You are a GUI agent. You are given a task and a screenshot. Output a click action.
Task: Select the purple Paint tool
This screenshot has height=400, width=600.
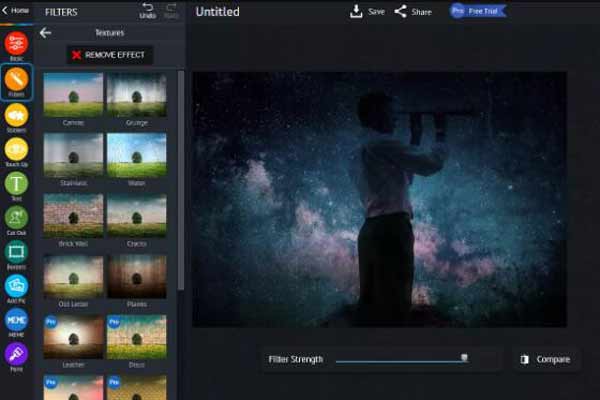pyautogui.click(x=16, y=354)
